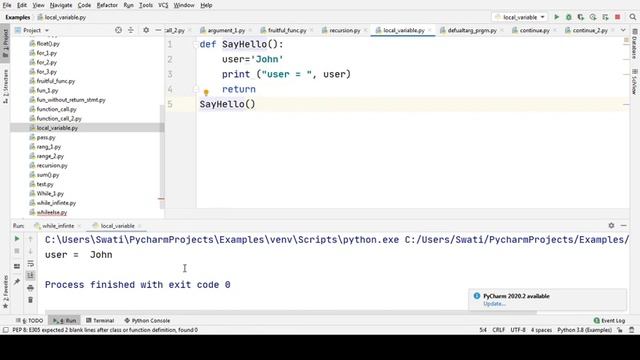Viewport: 640px width, 360px height.
Task: Select function_call.py in project tree
Action: point(56,109)
